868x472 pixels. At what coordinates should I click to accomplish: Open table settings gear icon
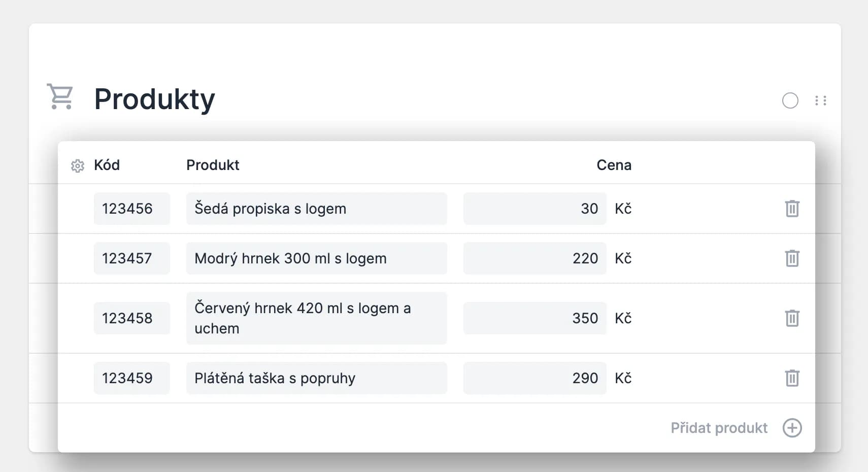pos(78,166)
